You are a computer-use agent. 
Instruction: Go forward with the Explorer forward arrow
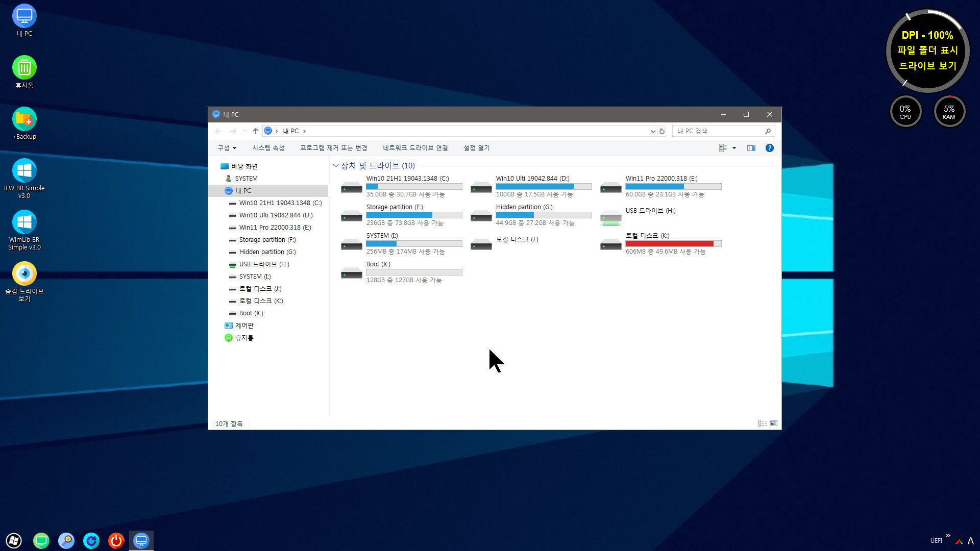click(x=233, y=131)
